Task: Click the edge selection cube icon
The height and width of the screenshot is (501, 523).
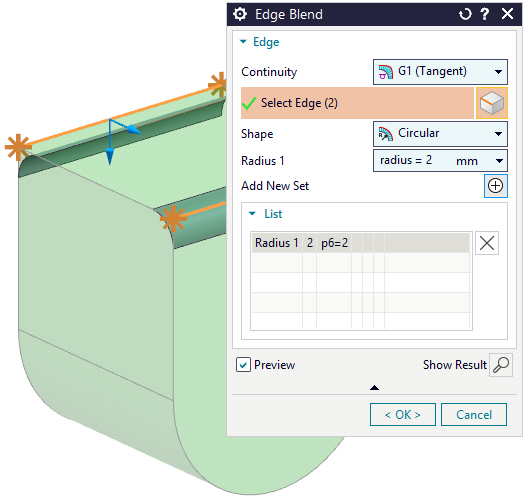Action: point(492,103)
